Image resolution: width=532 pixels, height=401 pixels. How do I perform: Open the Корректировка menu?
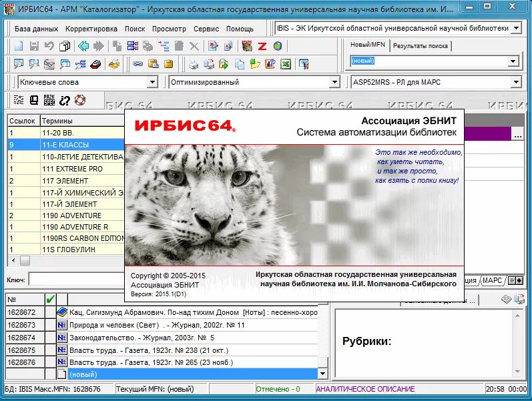pyautogui.click(x=91, y=29)
